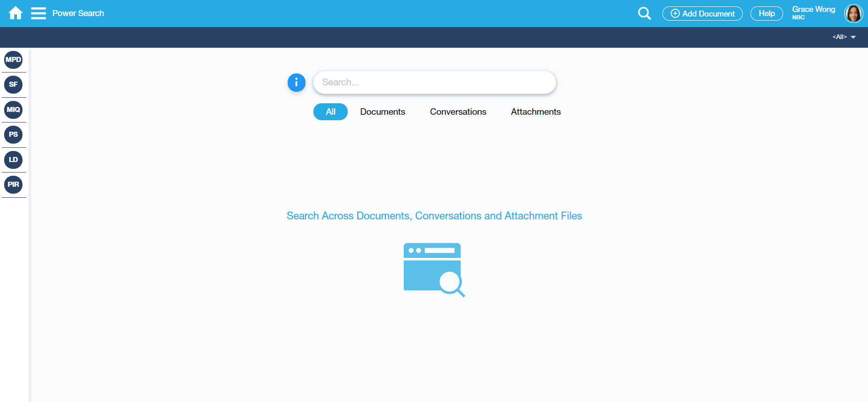
Task: Open the SF sidebar shortcut
Action: click(x=13, y=84)
